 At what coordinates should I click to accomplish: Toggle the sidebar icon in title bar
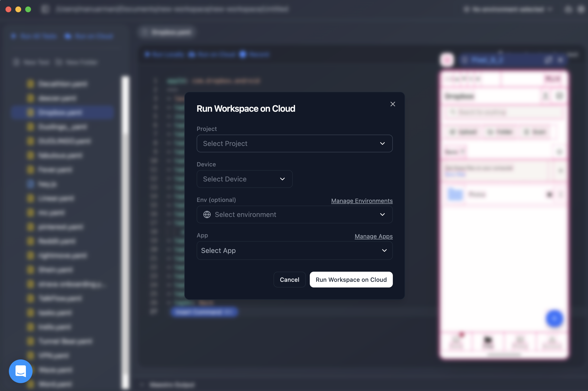tap(45, 9)
